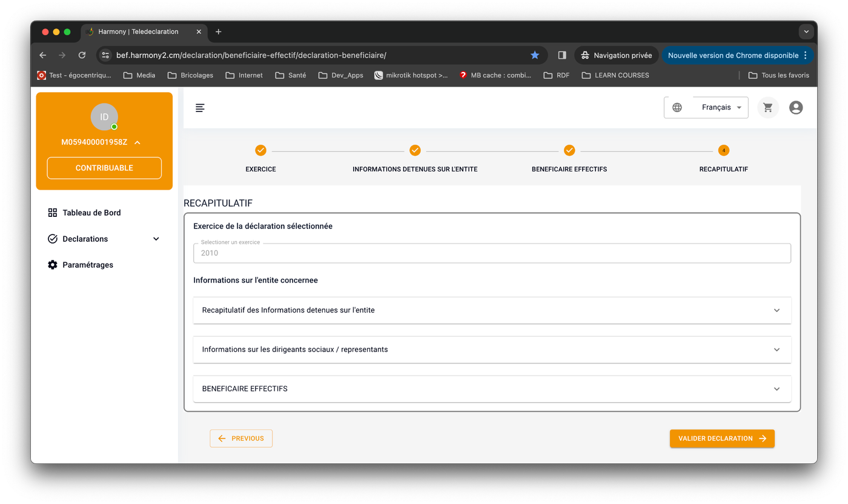This screenshot has width=848, height=504.
Task: Open the Français language dropdown
Action: click(721, 108)
